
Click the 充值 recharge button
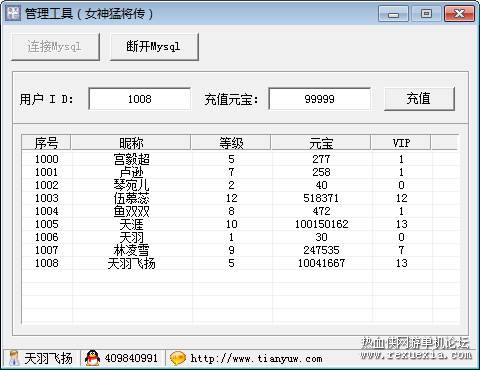tap(419, 99)
